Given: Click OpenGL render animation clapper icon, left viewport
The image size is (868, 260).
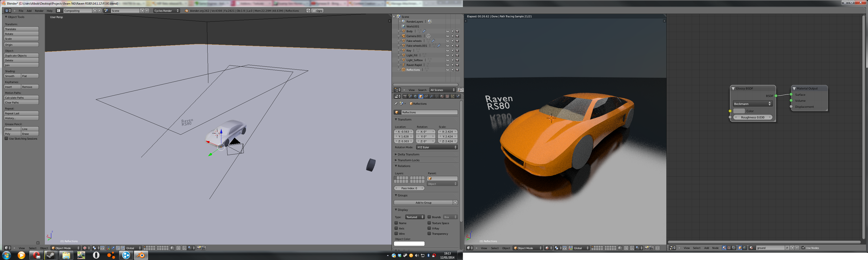Looking at the screenshot, I should tap(203, 248).
